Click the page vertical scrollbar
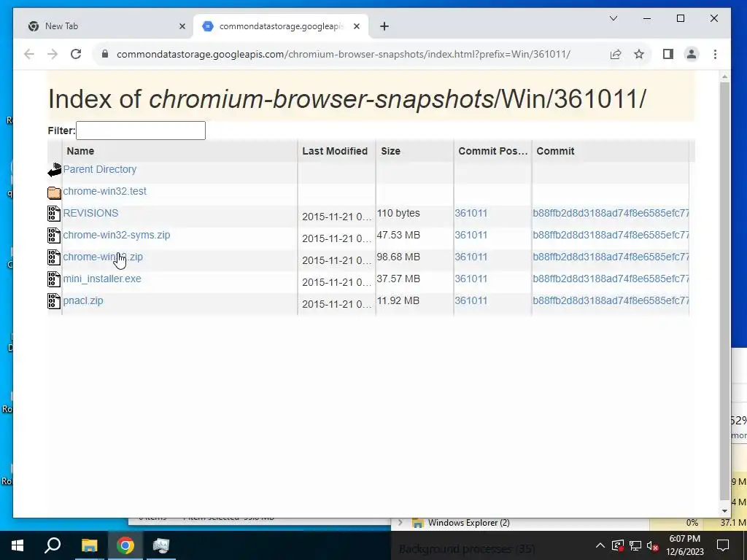Viewport: 747px width, 560px height. click(724, 290)
